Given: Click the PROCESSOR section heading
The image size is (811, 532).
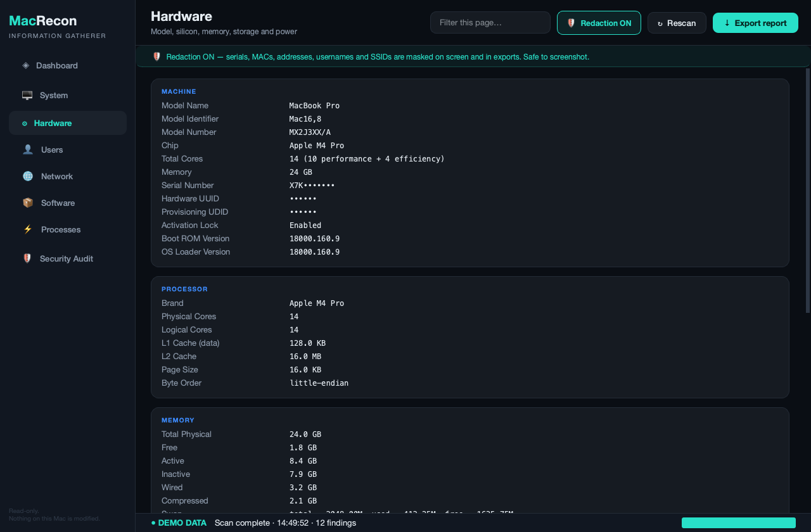Looking at the screenshot, I should click(184, 289).
